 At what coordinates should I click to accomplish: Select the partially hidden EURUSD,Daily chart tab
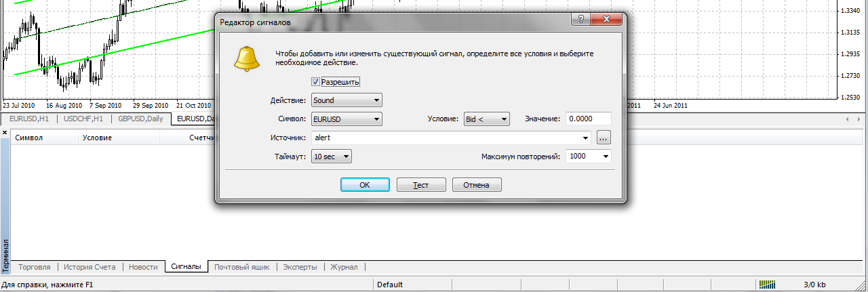[x=193, y=119]
